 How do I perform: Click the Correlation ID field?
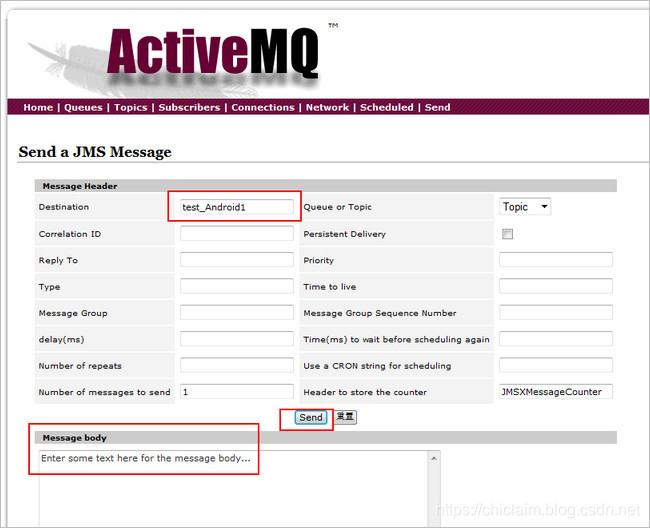point(237,233)
